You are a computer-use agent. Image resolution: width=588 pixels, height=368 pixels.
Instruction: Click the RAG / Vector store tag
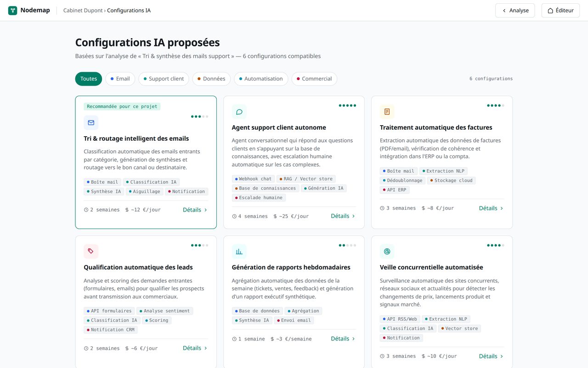[x=306, y=178]
